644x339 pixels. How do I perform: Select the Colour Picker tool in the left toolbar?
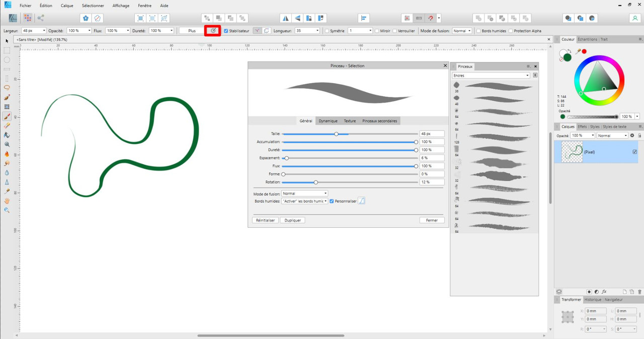[x=7, y=191]
